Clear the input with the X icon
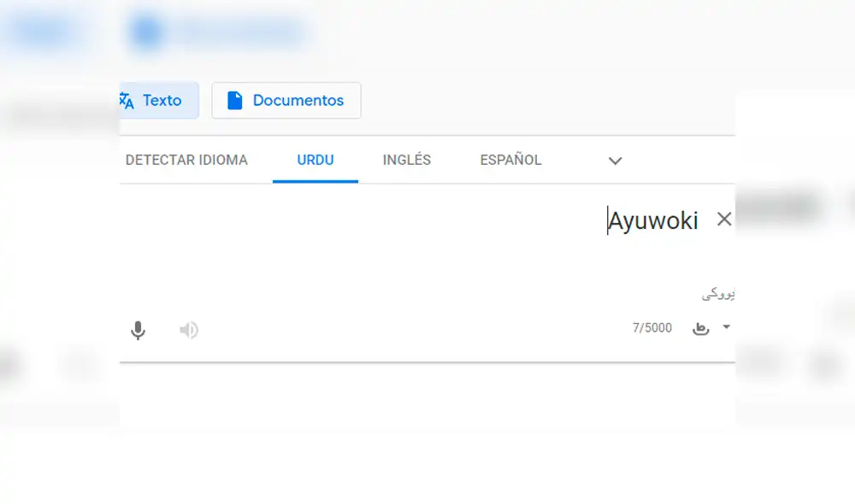Image resolution: width=855 pixels, height=504 pixels. coord(724,219)
